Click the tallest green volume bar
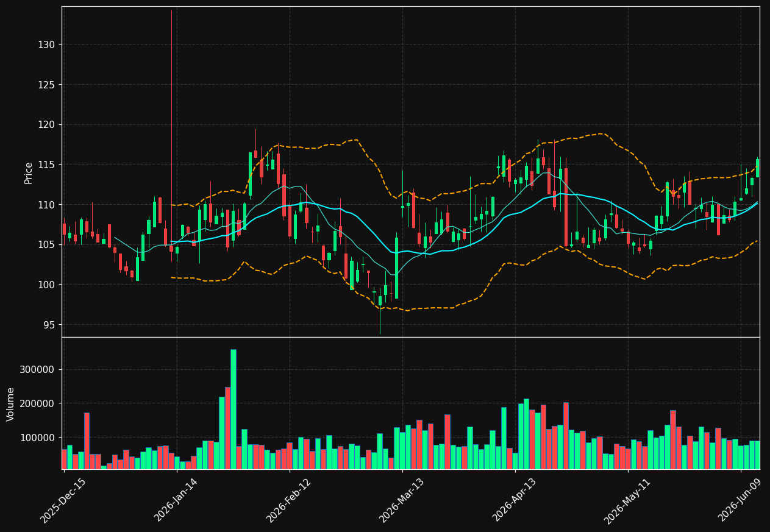Image resolution: width=770 pixels, height=532 pixels. pos(233,409)
